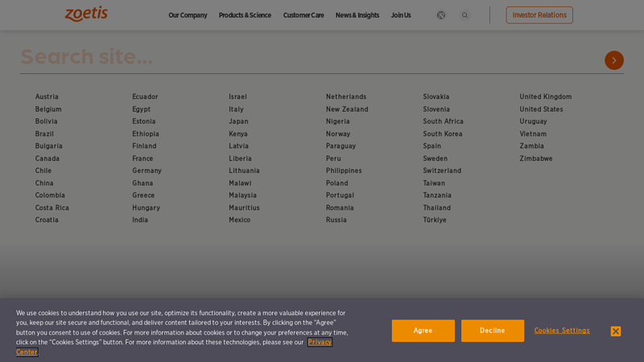
Task: Select South Africa
Action: pos(443,121)
